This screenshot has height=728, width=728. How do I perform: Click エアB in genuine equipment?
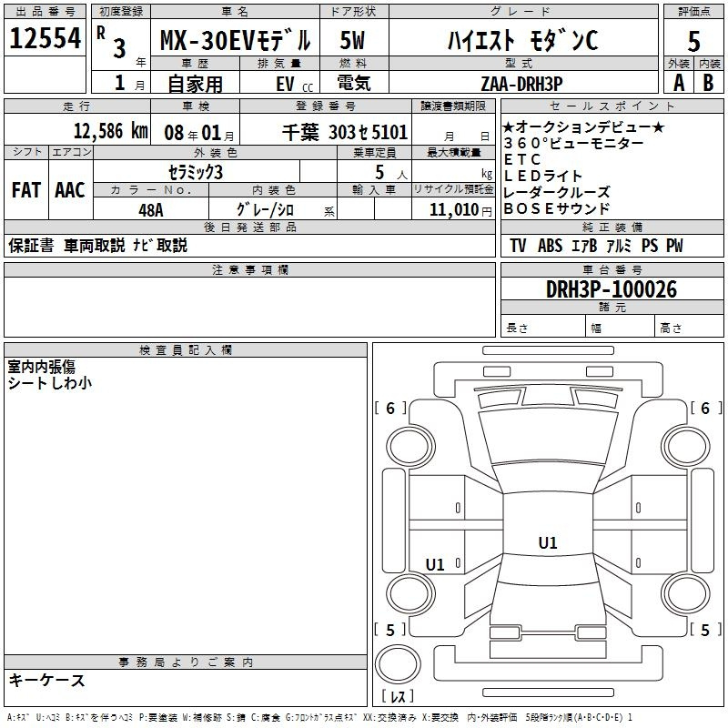point(584,246)
